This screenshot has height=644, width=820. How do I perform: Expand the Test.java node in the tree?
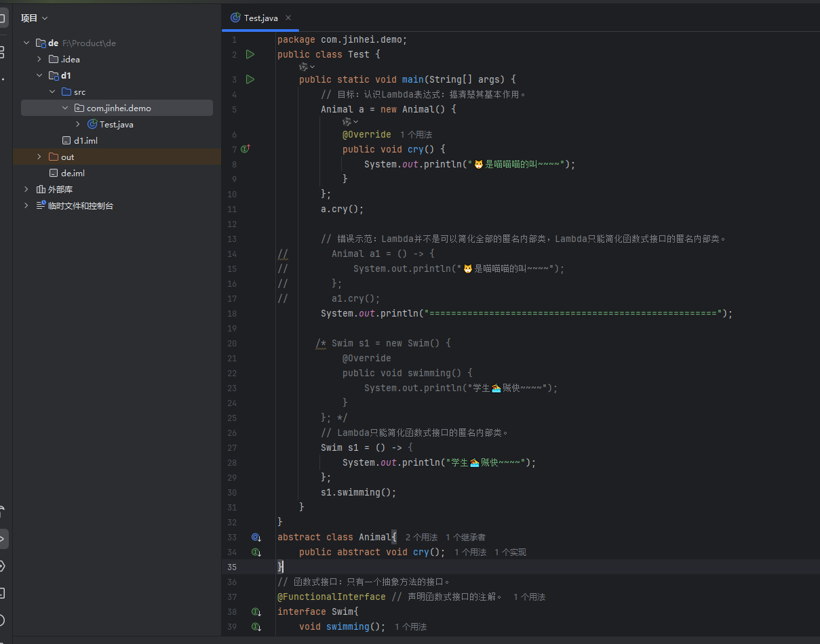[78, 124]
